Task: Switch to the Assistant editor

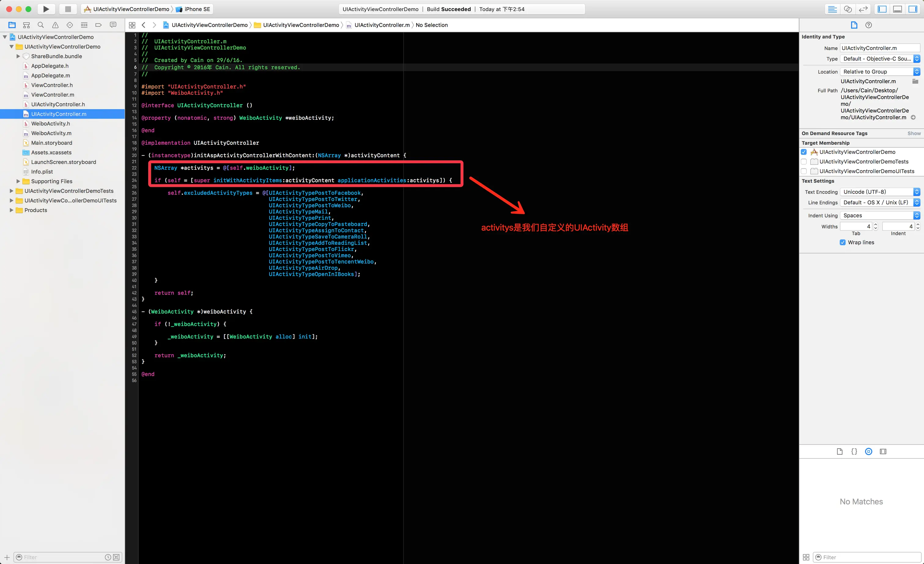Action: 848,9
